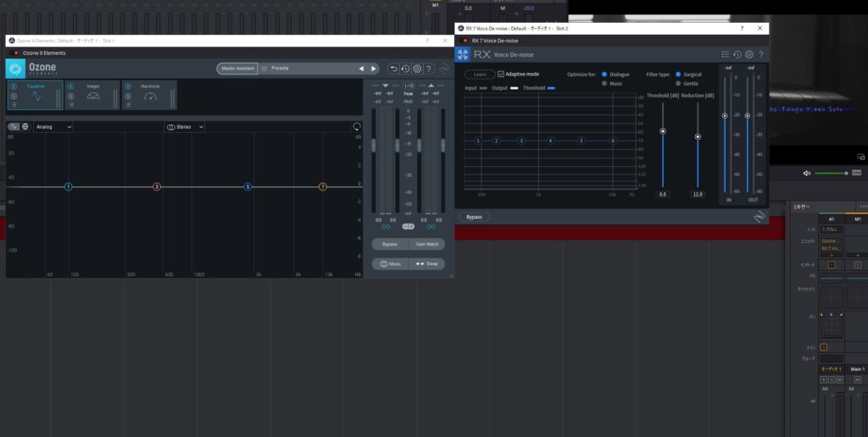This screenshot has height=437, width=868.
Task: Select the Equalizer module tab
Action: (x=36, y=95)
